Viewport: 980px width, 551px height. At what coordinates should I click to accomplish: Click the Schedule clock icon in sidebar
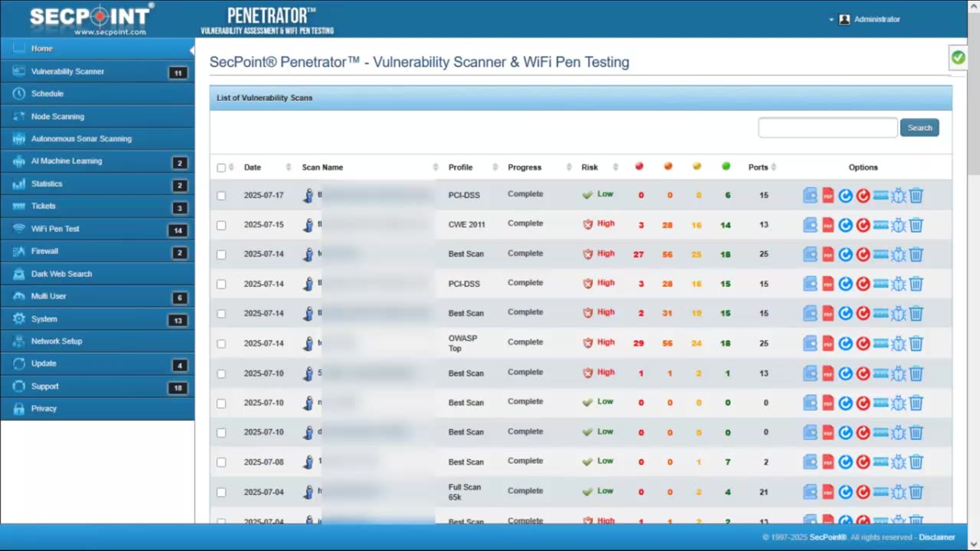click(19, 93)
